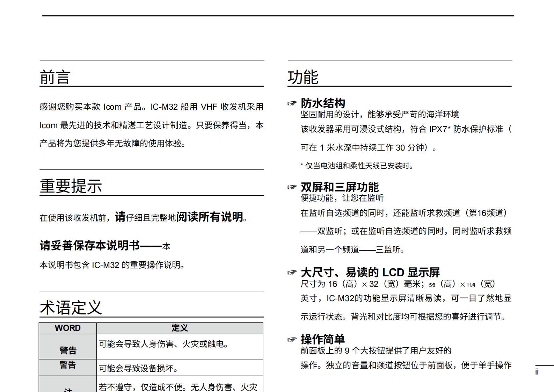Click the 大尺寸、易读的 LCD 显示屏 title
The image size is (554, 392).
tap(370, 273)
